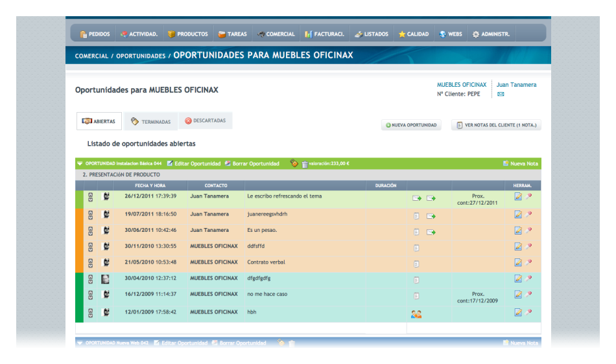Click the CONTACTO column header
Viewport: 616px width, 364px height.
click(216, 185)
